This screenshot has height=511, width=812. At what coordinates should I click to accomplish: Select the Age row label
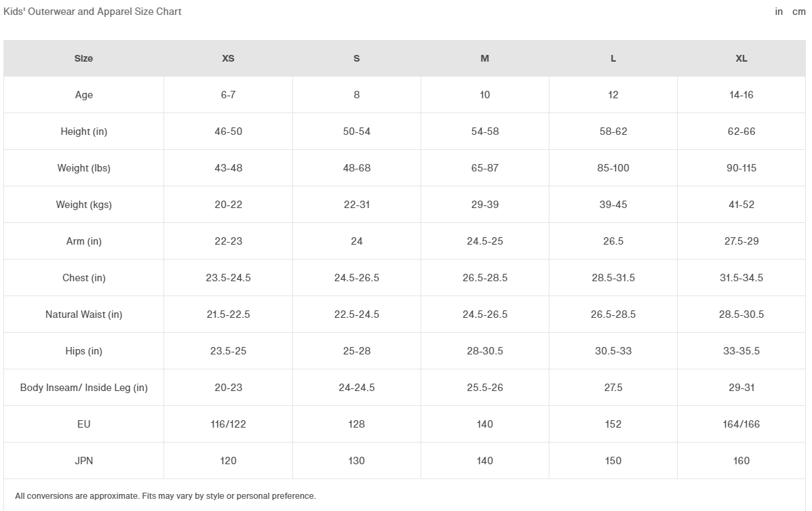click(83, 95)
